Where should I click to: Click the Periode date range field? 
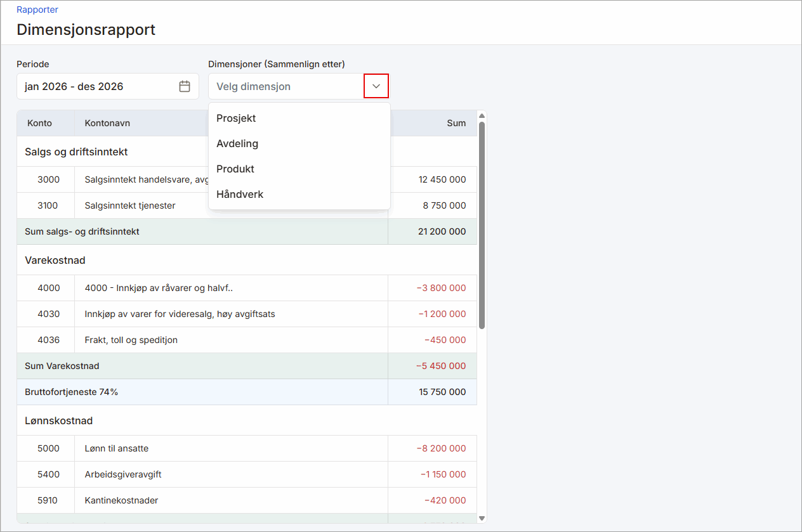(x=108, y=86)
